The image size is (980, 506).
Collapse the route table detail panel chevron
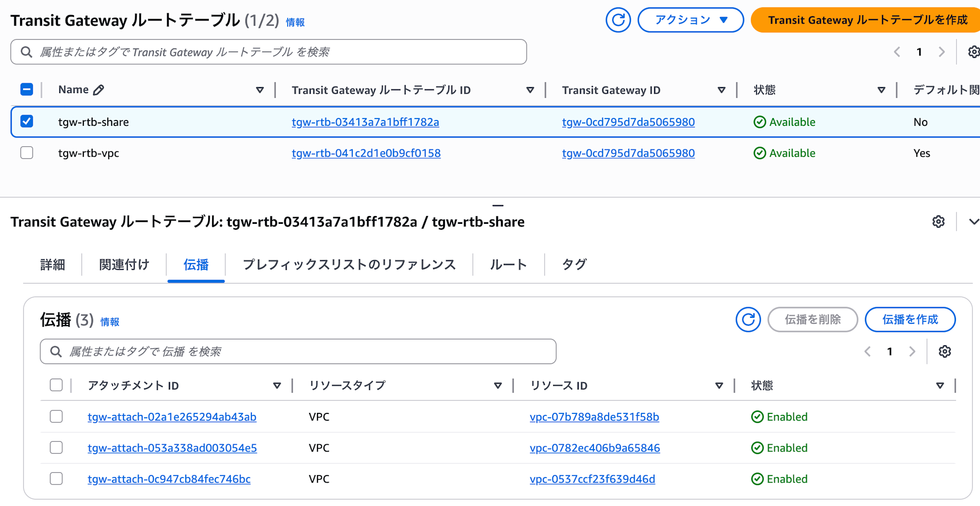click(x=974, y=222)
